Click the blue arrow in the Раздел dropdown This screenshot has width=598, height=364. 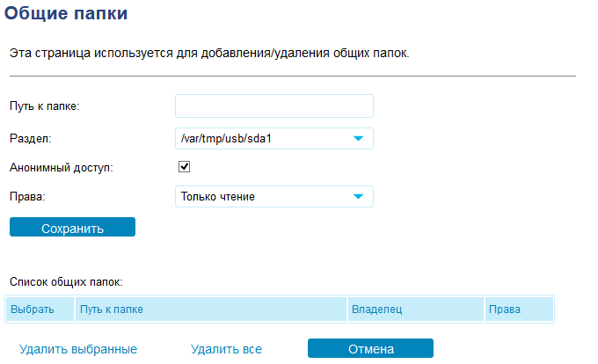(358, 138)
